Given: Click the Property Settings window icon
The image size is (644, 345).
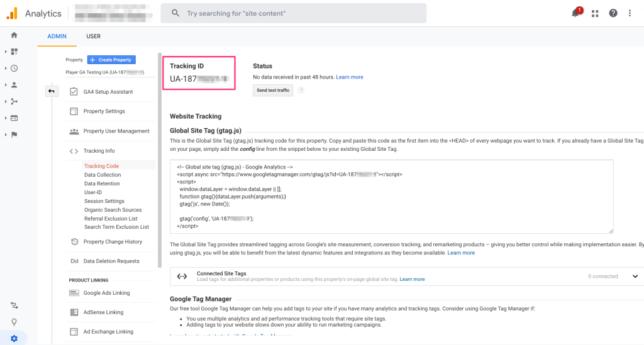Looking at the screenshot, I should point(74,111).
